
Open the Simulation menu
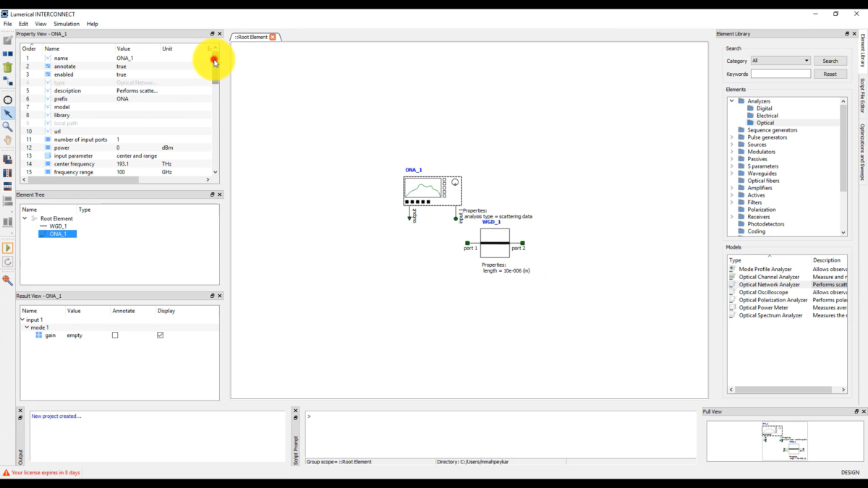coord(67,24)
